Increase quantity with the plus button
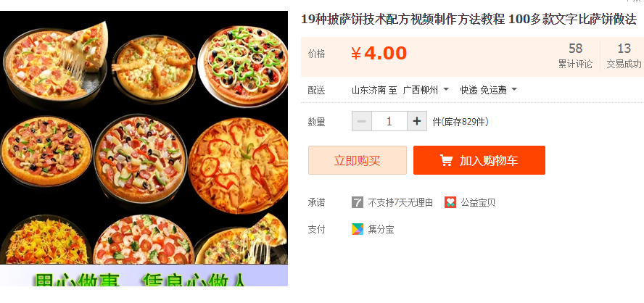This screenshot has width=644, height=303. [417, 121]
